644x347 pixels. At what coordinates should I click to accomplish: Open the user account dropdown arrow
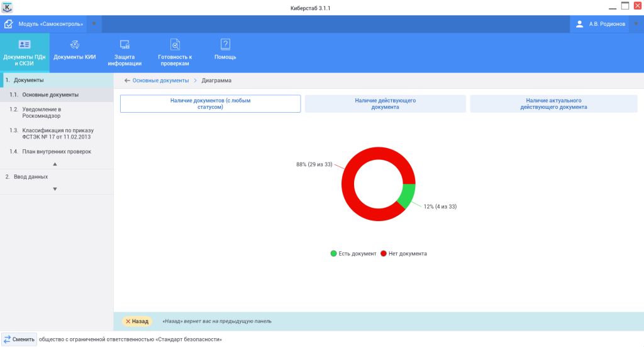[636, 24]
